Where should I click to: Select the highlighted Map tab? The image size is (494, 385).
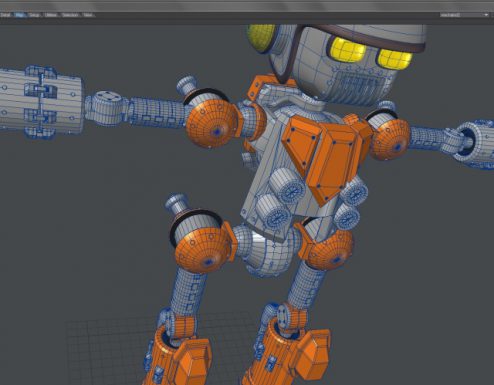[20, 15]
